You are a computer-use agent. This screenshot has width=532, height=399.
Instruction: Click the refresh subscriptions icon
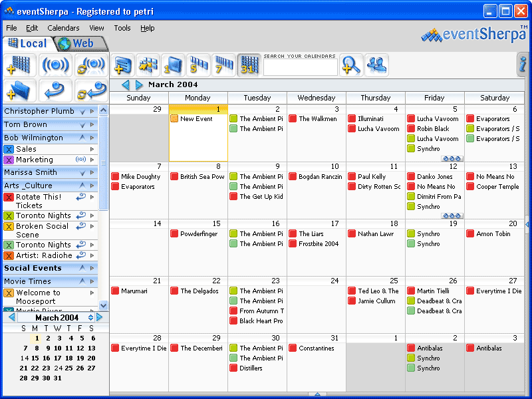91,90
